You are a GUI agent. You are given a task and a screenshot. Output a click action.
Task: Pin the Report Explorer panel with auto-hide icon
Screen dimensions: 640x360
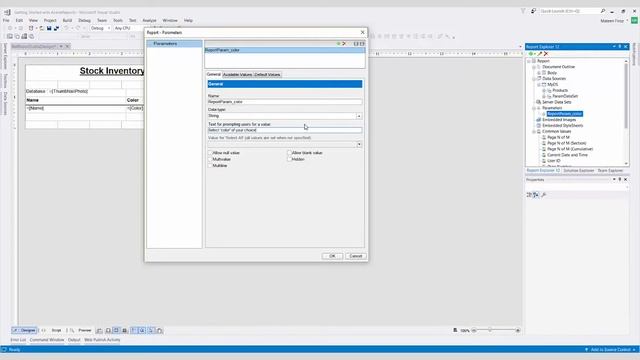point(620,47)
